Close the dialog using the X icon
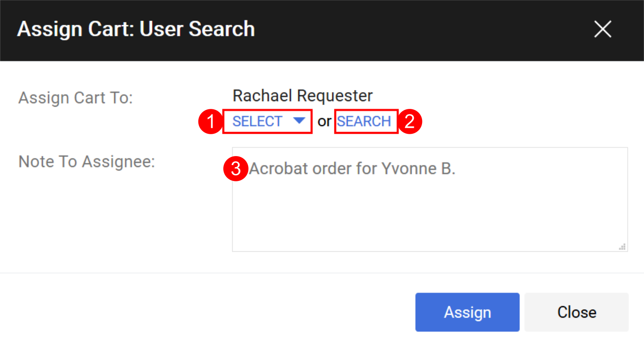 (x=602, y=29)
